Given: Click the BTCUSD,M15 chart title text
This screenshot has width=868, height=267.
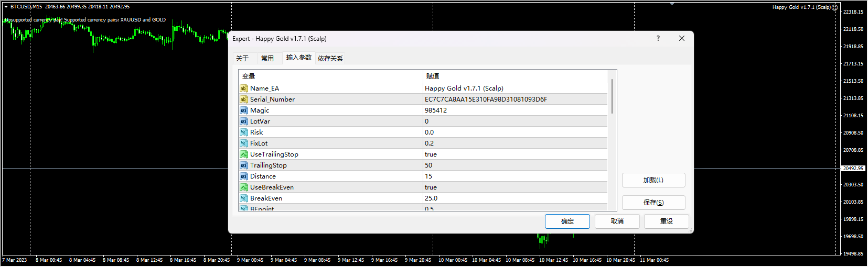Looking at the screenshot, I should click(26, 7).
